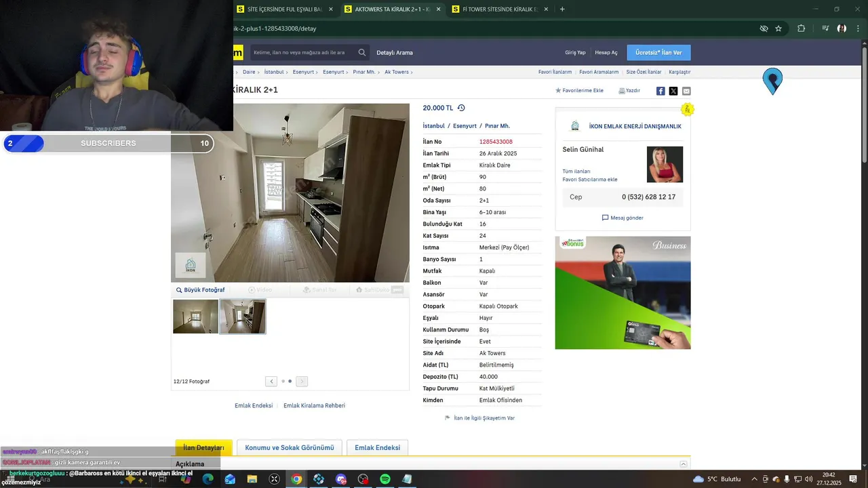The height and width of the screenshot is (488, 868).
Task: Share listing on X
Action: (673, 91)
